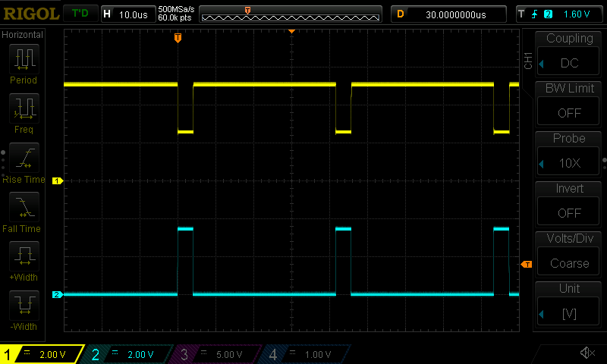
Task: Select the -Width measurement icon
Action: [x=24, y=305]
